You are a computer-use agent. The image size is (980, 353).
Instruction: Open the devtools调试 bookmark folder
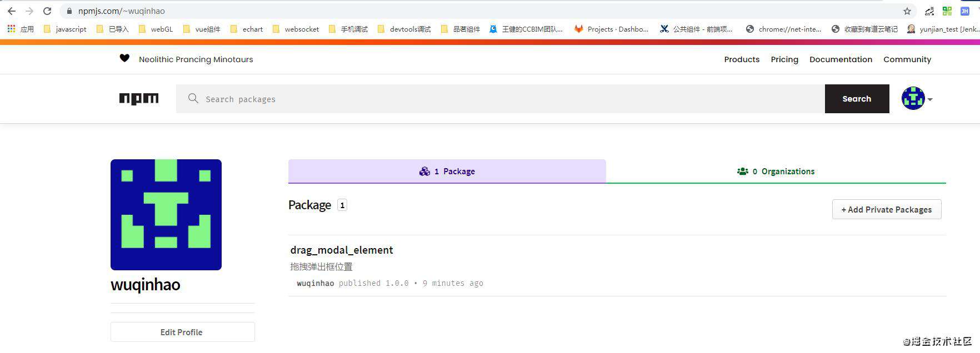[x=404, y=29]
